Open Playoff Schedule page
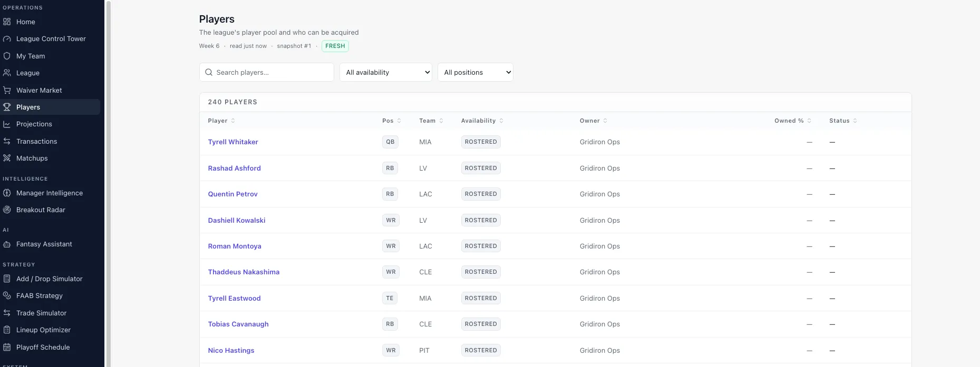Viewport: 980px width, 367px height. tap(50, 347)
